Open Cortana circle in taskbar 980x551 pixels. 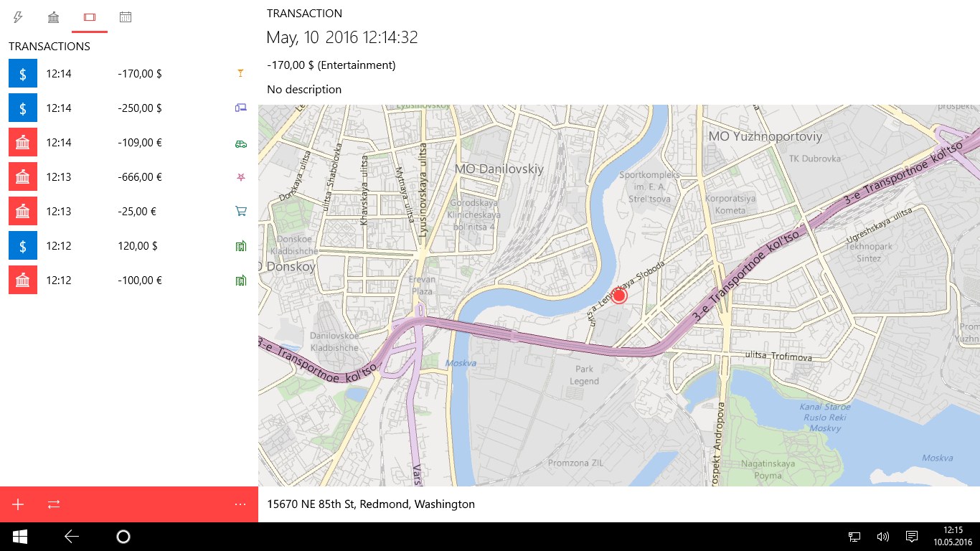pos(123,537)
